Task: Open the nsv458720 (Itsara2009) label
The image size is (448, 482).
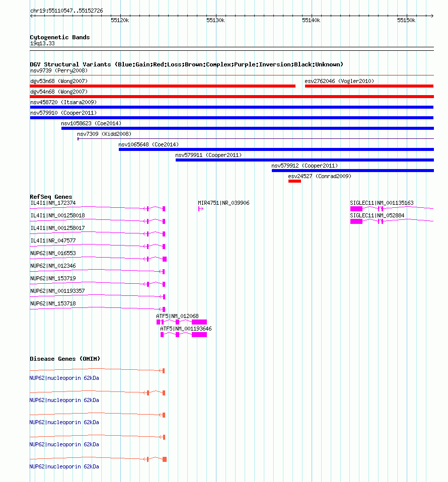Action: click(63, 102)
